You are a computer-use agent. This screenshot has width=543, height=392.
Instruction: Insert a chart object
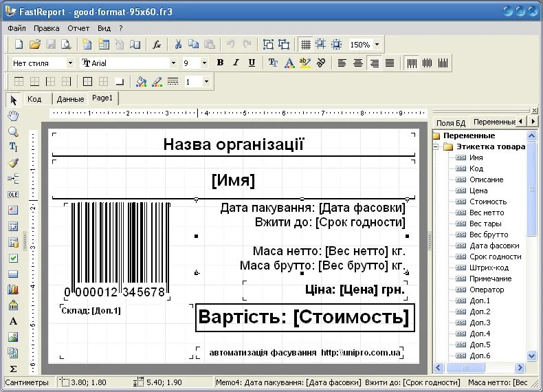click(x=13, y=289)
